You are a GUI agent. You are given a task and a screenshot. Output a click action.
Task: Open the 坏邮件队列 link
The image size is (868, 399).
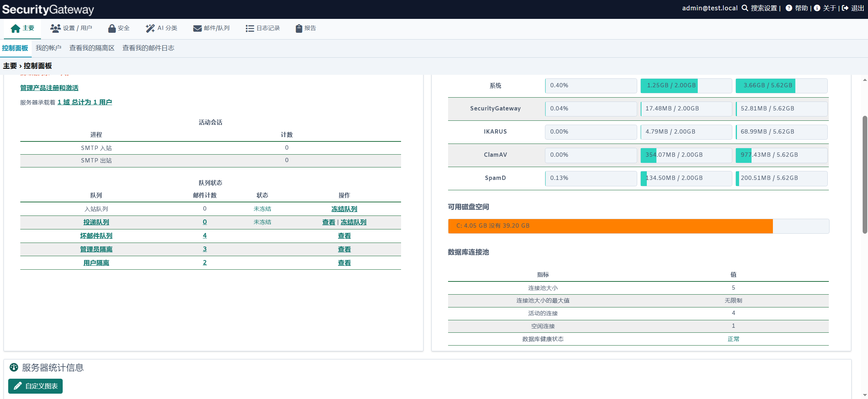pos(96,236)
